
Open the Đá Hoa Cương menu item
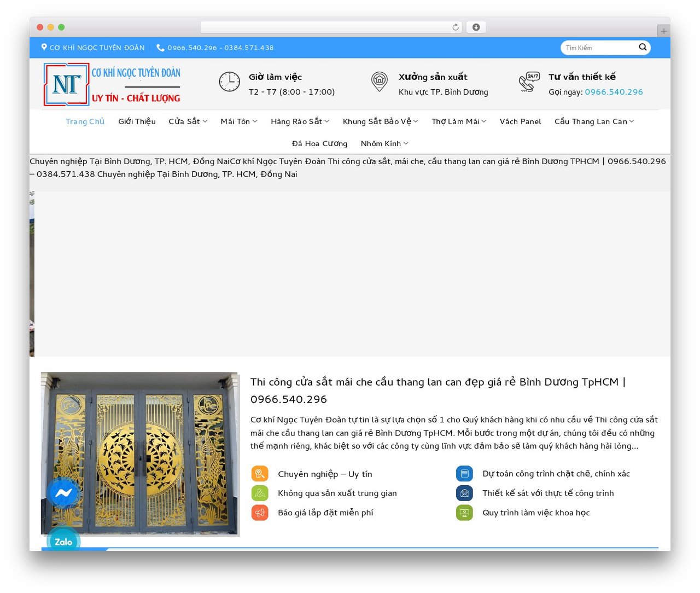tap(319, 143)
